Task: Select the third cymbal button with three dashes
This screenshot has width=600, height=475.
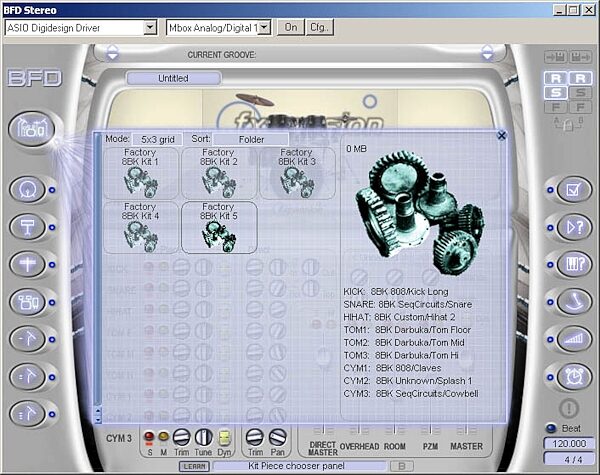Action: coord(28,414)
